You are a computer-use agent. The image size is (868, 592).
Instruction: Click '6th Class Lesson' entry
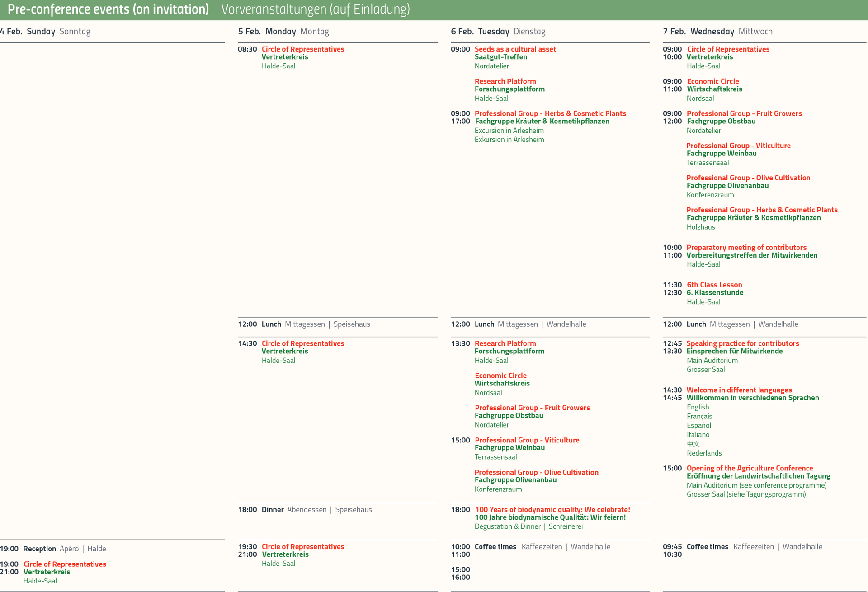click(714, 285)
